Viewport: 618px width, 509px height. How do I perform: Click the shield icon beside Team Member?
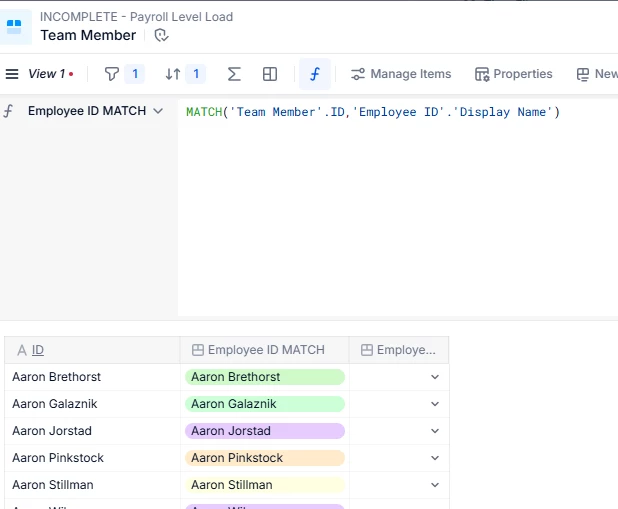tap(161, 35)
